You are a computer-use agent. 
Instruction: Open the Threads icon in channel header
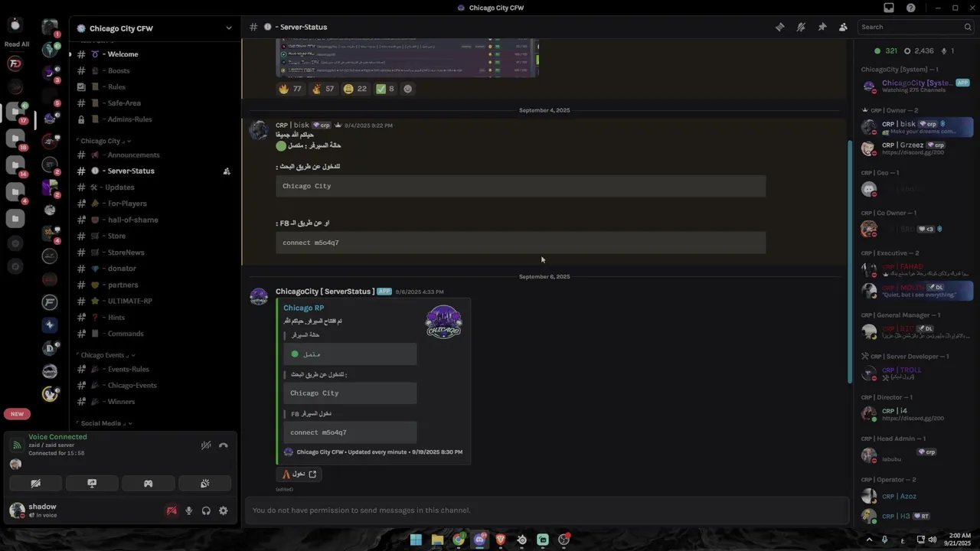(779, 27)
